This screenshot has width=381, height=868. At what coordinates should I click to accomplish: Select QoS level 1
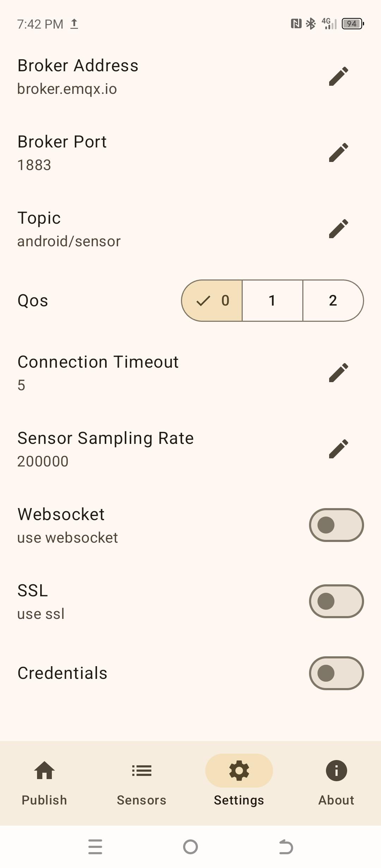272,301
